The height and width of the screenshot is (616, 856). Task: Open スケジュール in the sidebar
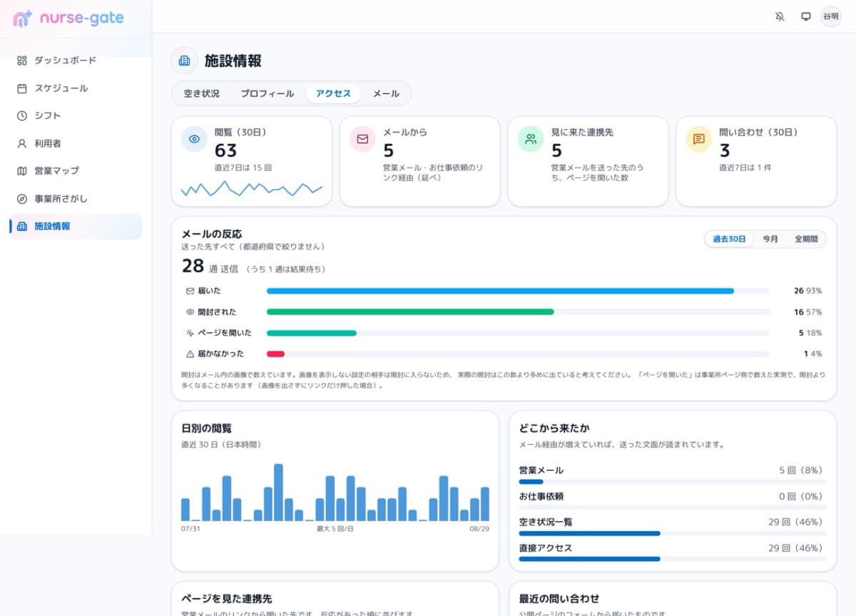(76, 88)
